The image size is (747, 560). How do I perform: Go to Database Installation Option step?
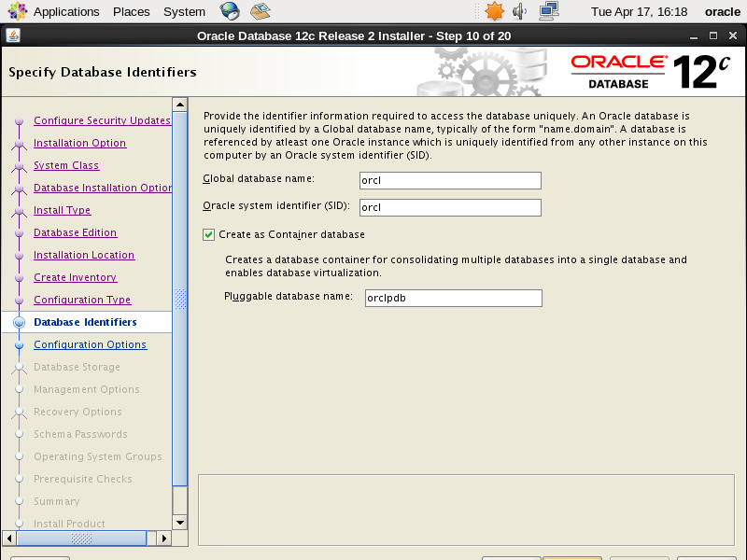tap(103, 188)
